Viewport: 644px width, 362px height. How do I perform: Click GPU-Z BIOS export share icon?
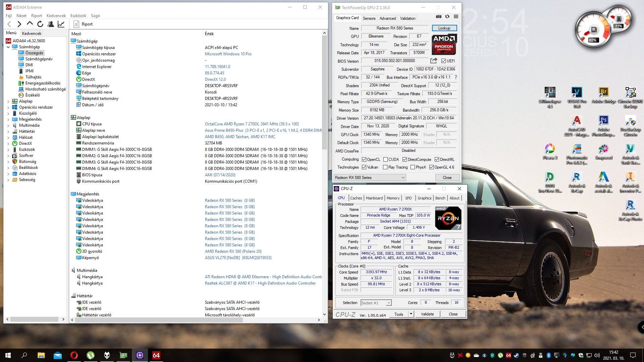[434, 61]
